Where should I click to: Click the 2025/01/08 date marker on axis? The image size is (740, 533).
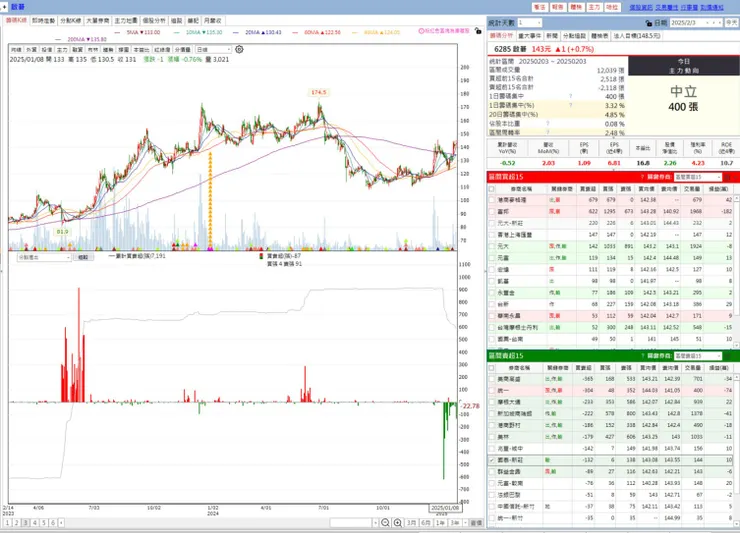click(x=445, y=508)
